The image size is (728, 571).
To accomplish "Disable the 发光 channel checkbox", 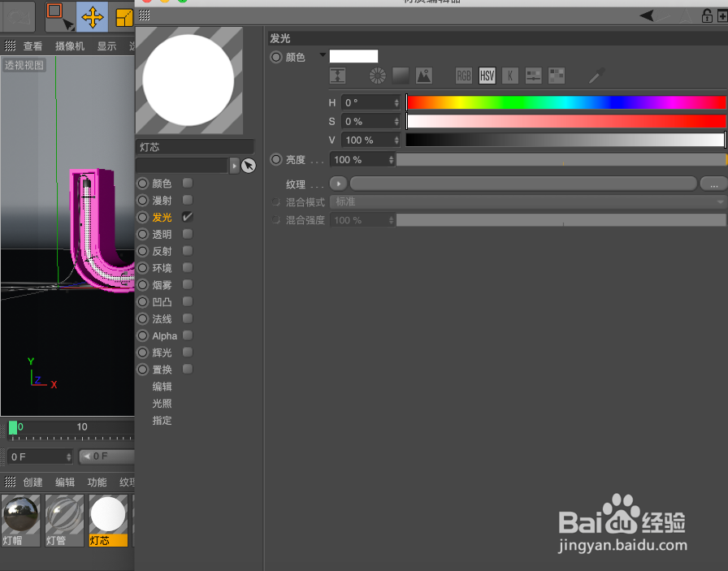I will [x=188, y=217].
